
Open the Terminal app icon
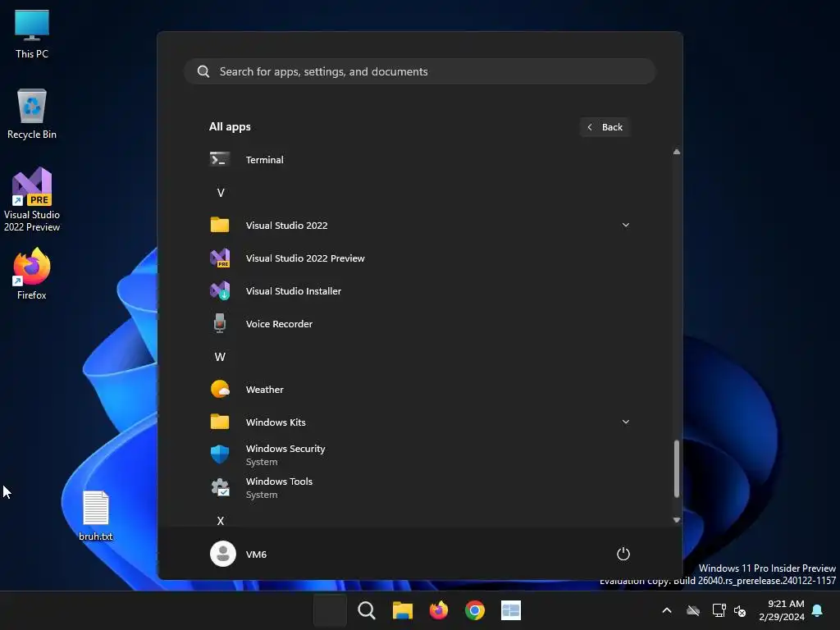coord(220,160)
